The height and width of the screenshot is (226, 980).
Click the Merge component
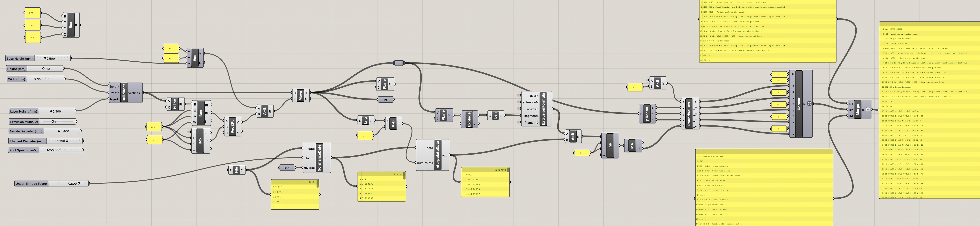[x=857, y=110]
